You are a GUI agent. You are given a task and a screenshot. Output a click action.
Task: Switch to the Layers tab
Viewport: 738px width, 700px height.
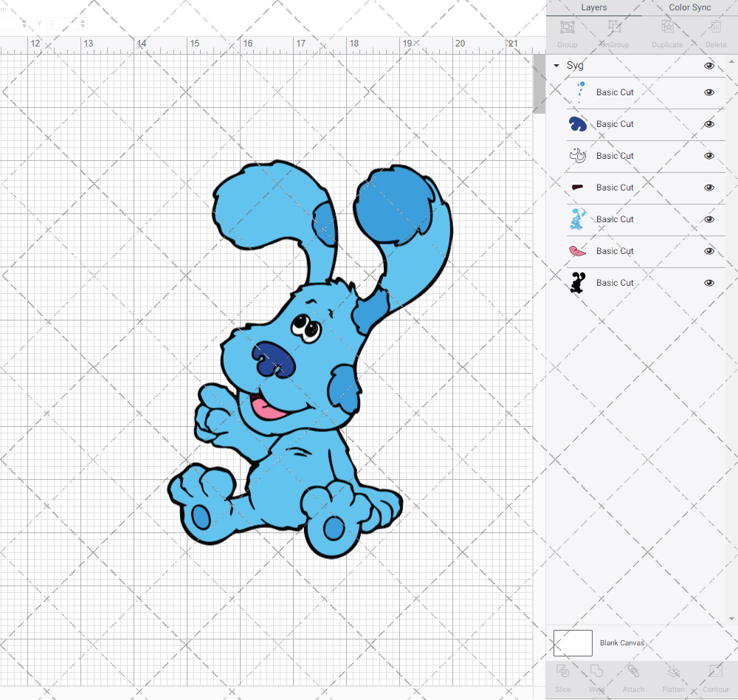click(593, 7)
